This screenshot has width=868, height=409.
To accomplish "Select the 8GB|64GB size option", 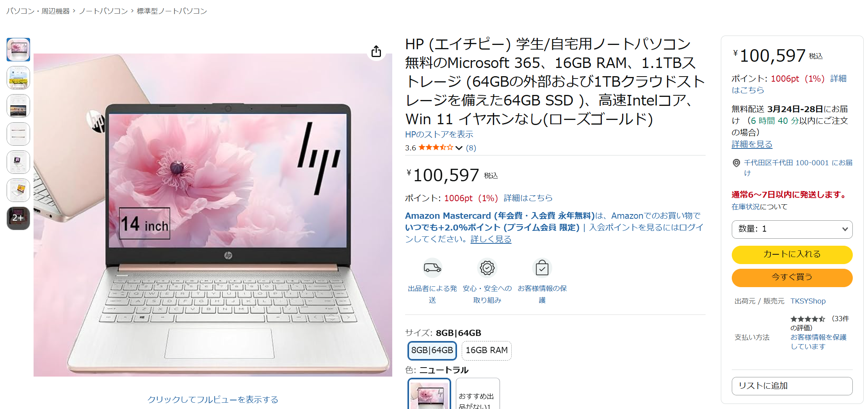I will pos(432,350).
